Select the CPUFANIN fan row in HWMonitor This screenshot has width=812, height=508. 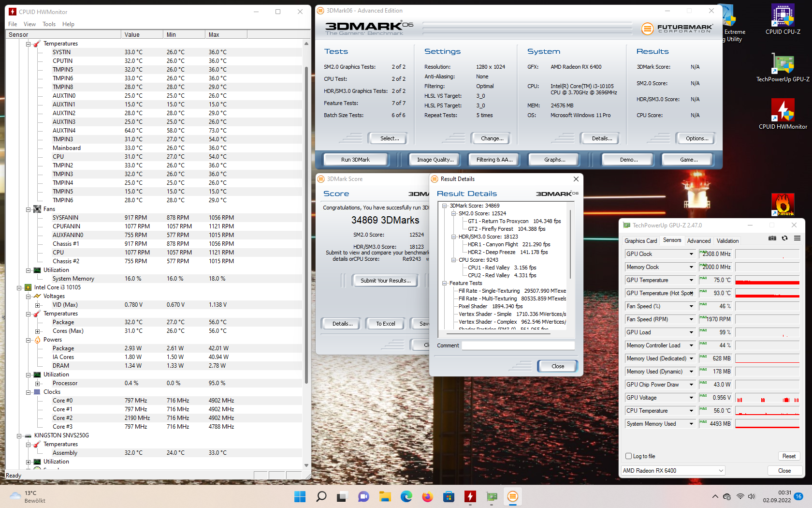click(155, 226)
